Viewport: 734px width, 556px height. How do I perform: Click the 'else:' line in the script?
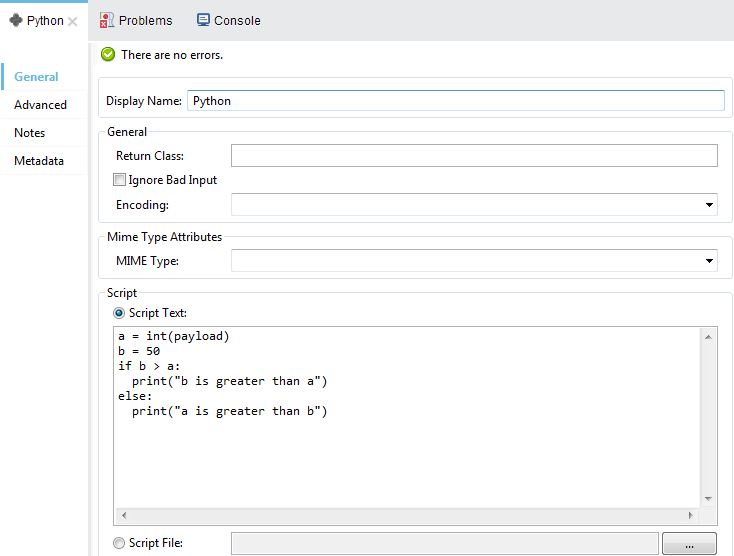coord(135,396)
